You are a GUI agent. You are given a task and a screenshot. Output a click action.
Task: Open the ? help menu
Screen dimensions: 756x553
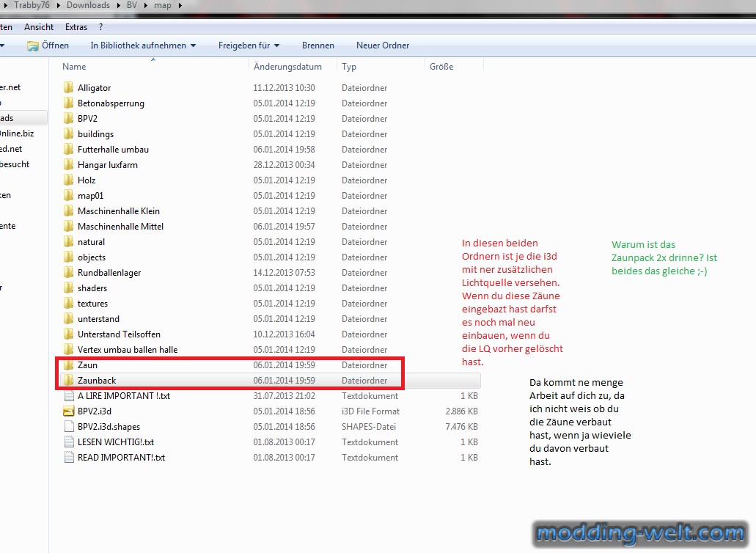100,27
